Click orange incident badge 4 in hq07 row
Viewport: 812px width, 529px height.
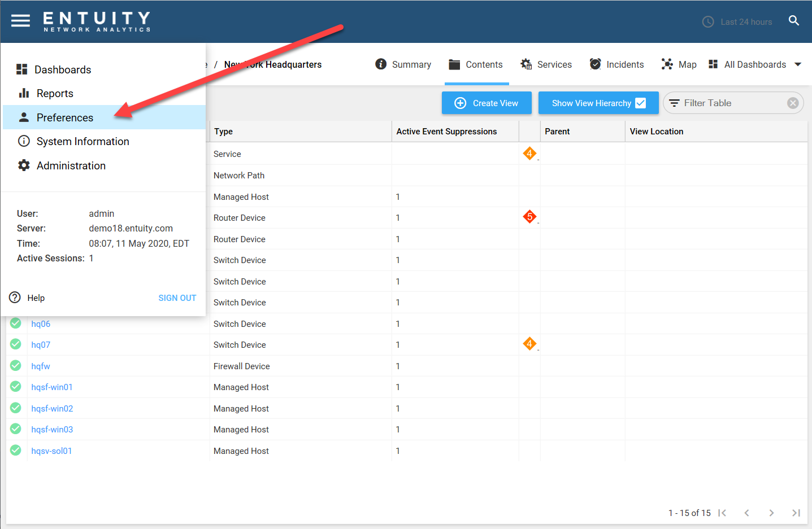click(529, 344)
